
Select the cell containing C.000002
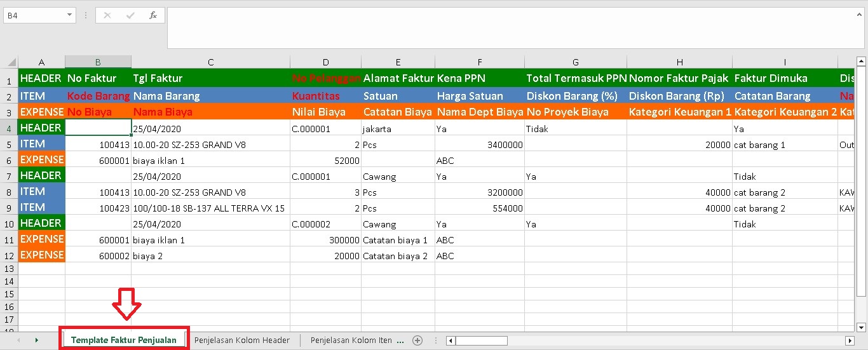tap(325, 224)
